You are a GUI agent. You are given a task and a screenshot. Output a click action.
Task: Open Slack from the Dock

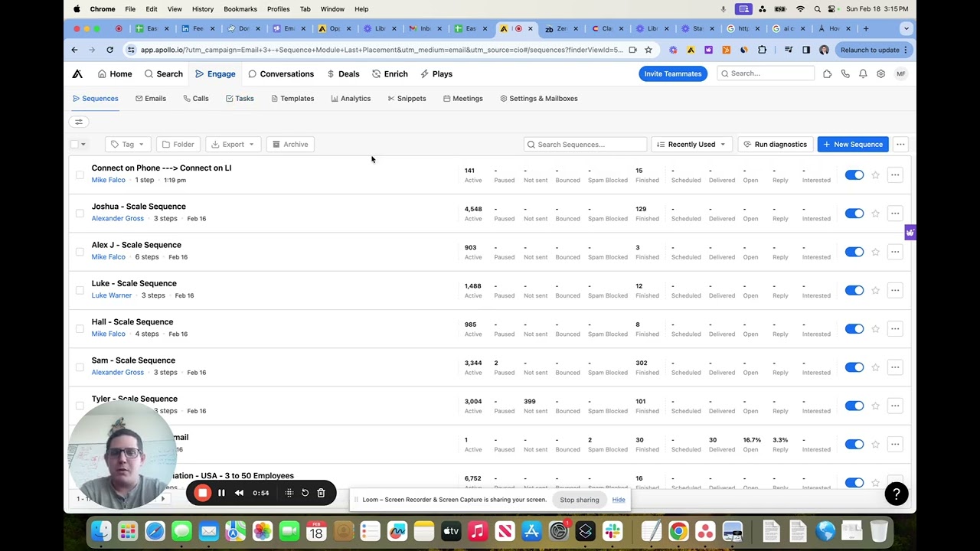[612, 530]
